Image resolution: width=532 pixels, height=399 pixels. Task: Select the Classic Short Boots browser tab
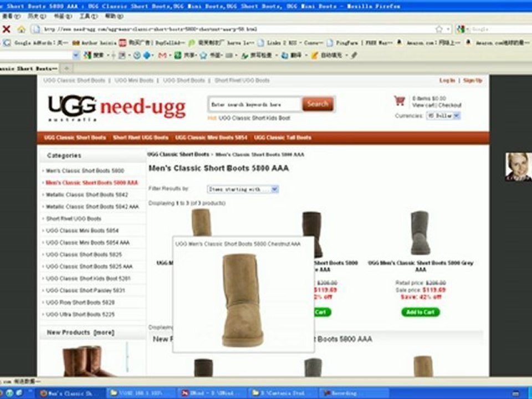tap(29, 69)
